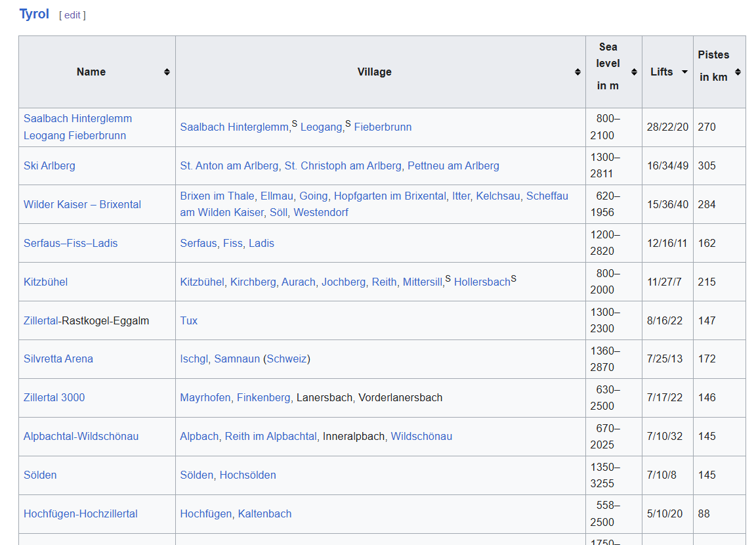The width and height of the screenshot is (756, 545).
Task: Open Serfaus–Fiss–Ladis resort link
Action: 70,243
